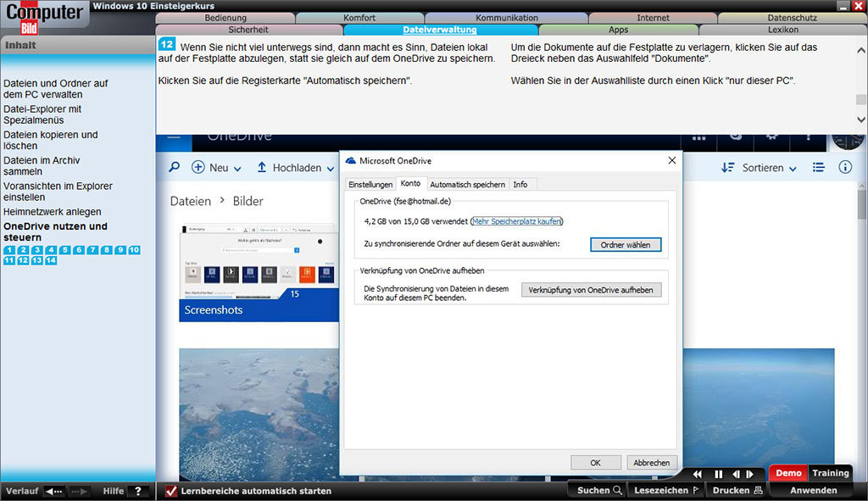This screenshot has height=501, width=868.
Task: Open Voransichten im Explorer einstellen chapter
Action: [x=58, y=192]
